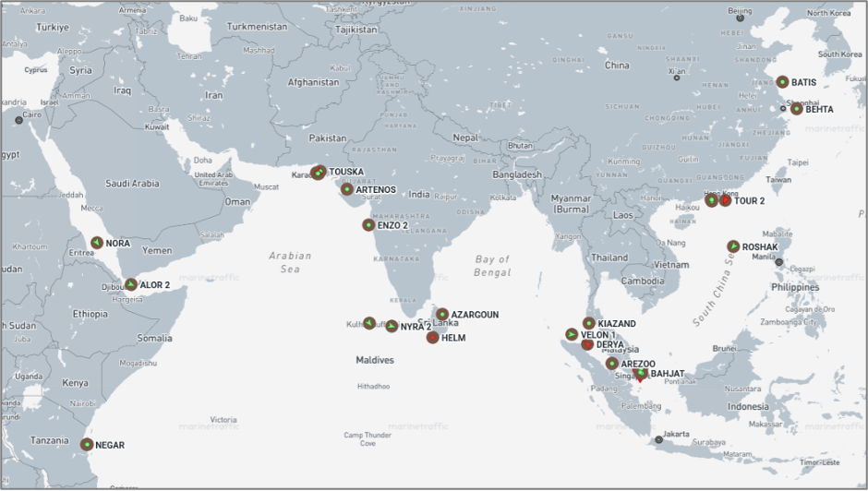
Task: Select the AREZOO ship marker
Action: click(x=611, y=364)
